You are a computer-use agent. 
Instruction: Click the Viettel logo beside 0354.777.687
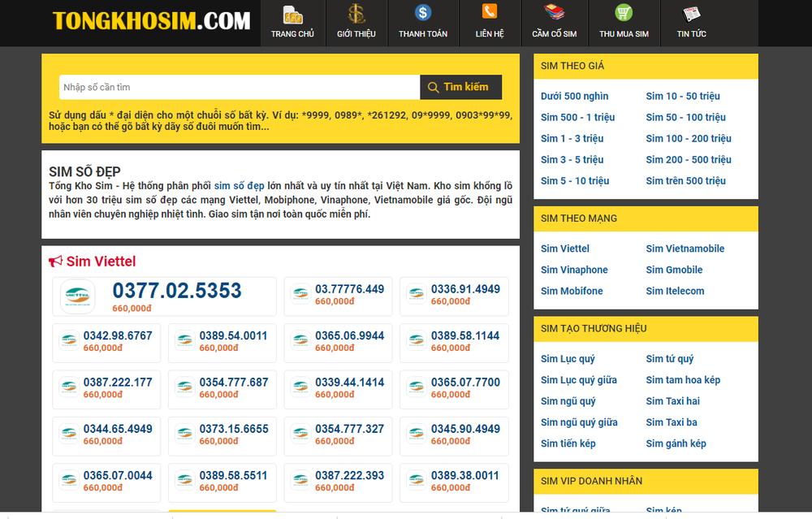(185, 387)
